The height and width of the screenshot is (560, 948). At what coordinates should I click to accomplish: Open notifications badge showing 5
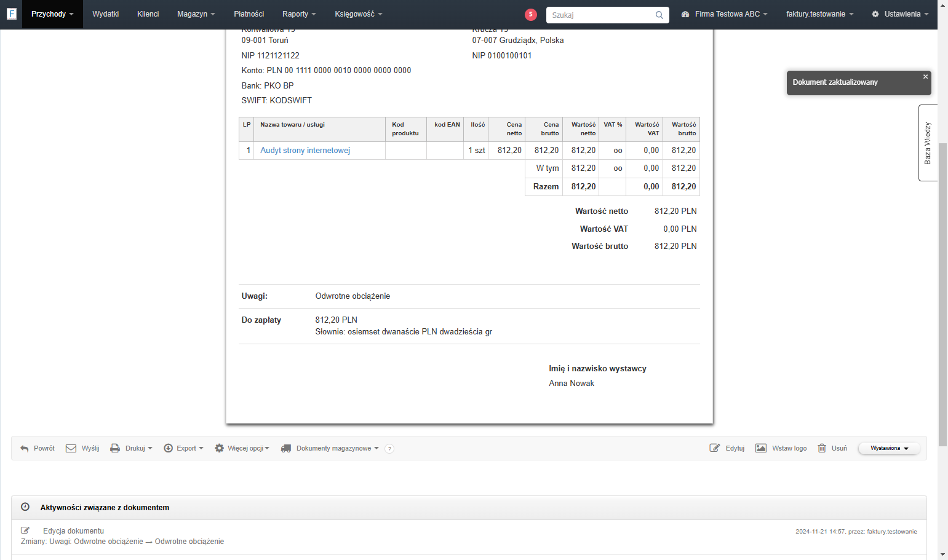click(531, 15)
